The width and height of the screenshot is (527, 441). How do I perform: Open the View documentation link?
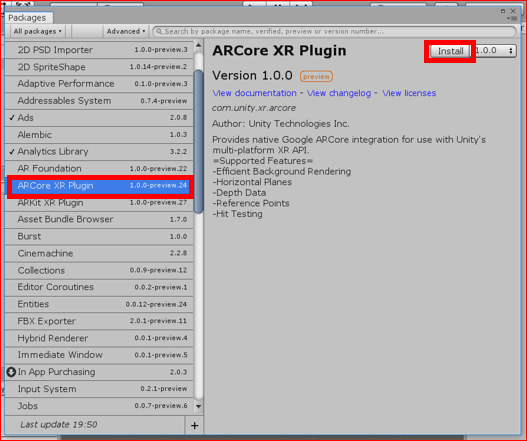(254, 93)
